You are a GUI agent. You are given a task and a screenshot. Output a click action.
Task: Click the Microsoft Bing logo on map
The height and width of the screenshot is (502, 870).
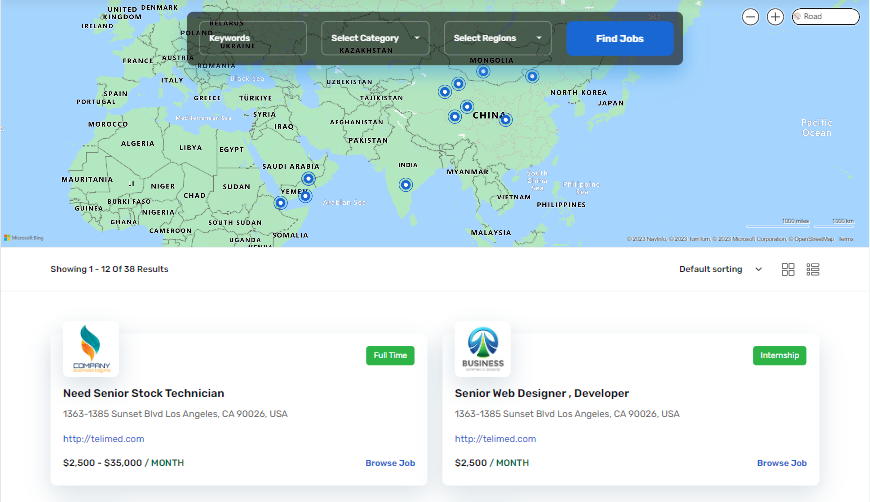coord(24,238)
